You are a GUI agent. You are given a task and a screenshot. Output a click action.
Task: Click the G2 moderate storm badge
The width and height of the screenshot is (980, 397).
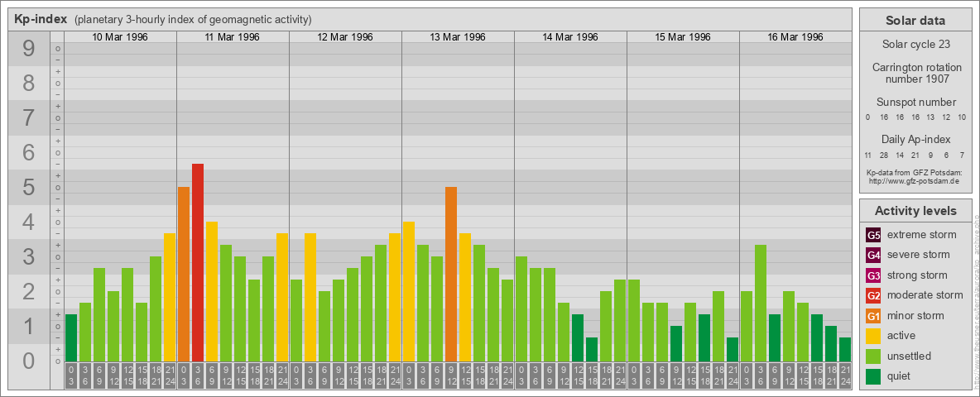873,295
